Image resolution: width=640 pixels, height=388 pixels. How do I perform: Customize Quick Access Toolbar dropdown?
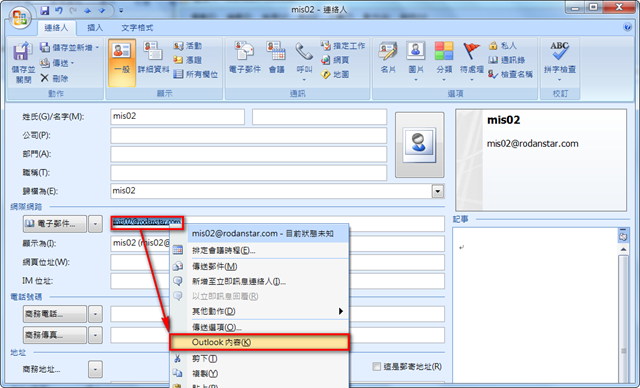tap(121, 11)
